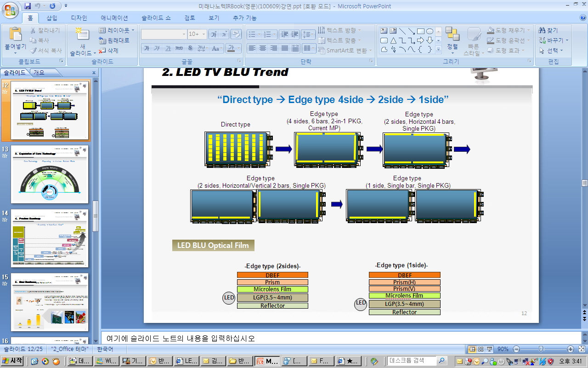Open the Insert (삽입) ribbon tab
Viewport: 588px width, 368px height.
click(x=52, y=18)
